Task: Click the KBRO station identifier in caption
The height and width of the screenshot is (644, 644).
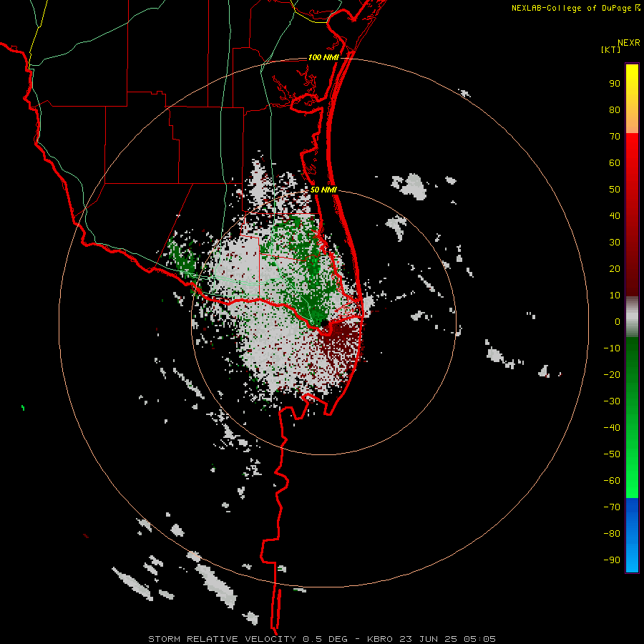Action: [x=380, y=639]
